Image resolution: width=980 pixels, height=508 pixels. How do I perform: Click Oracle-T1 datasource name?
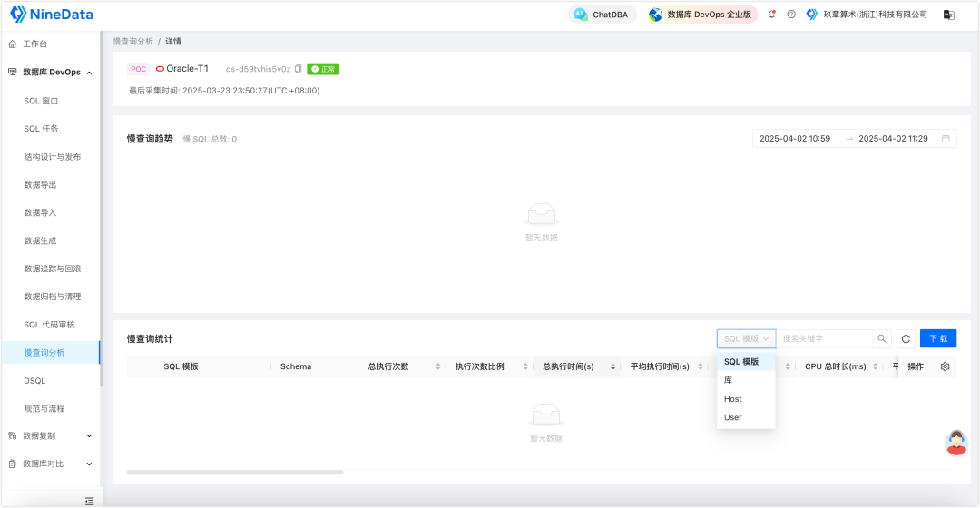[187, 69]
